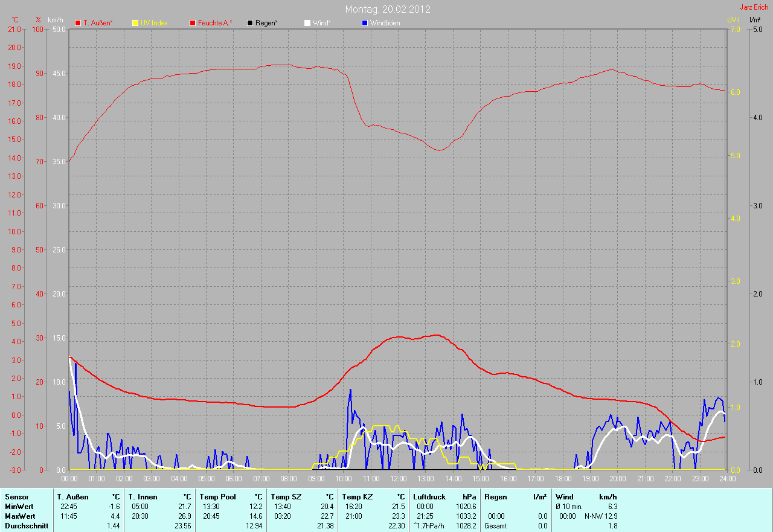Click the '7.0' UV index axis label
773x532 pixels.
[735, 29]
